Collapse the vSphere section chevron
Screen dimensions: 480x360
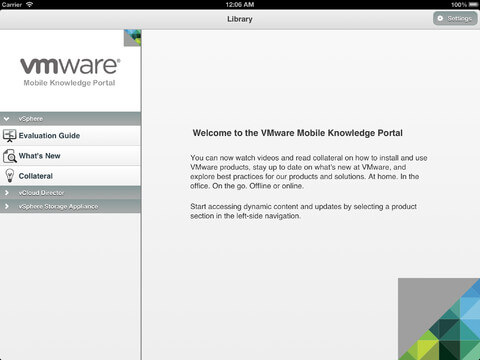coord(6,119)
